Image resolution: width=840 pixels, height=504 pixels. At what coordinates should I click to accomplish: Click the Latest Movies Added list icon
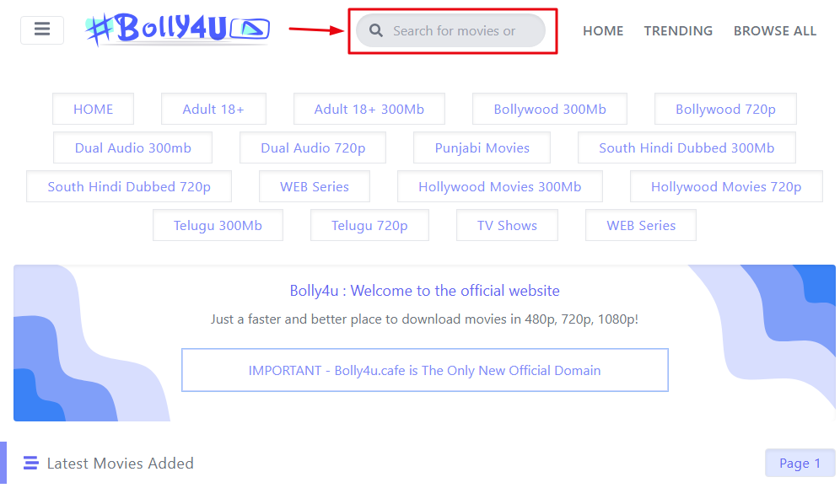click(31, 463)
